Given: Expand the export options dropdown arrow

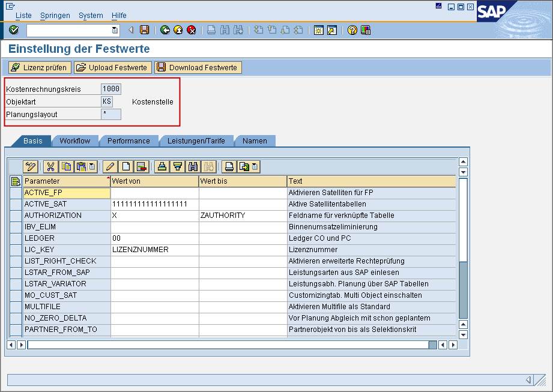Looking at the screenshot, I should pyautogui.click(x=255, y=166).
